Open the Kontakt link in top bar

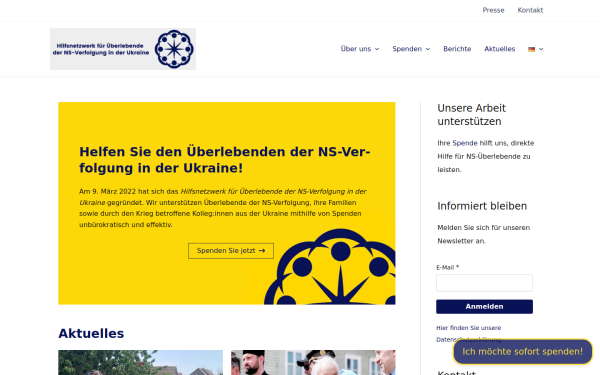[x=530, y=10]
